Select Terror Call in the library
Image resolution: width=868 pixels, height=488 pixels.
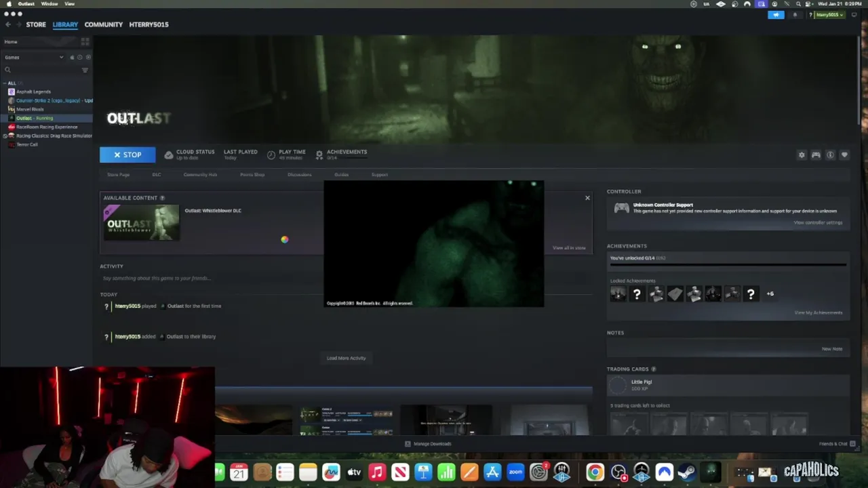pyautogui.click(x=26, y=144)
